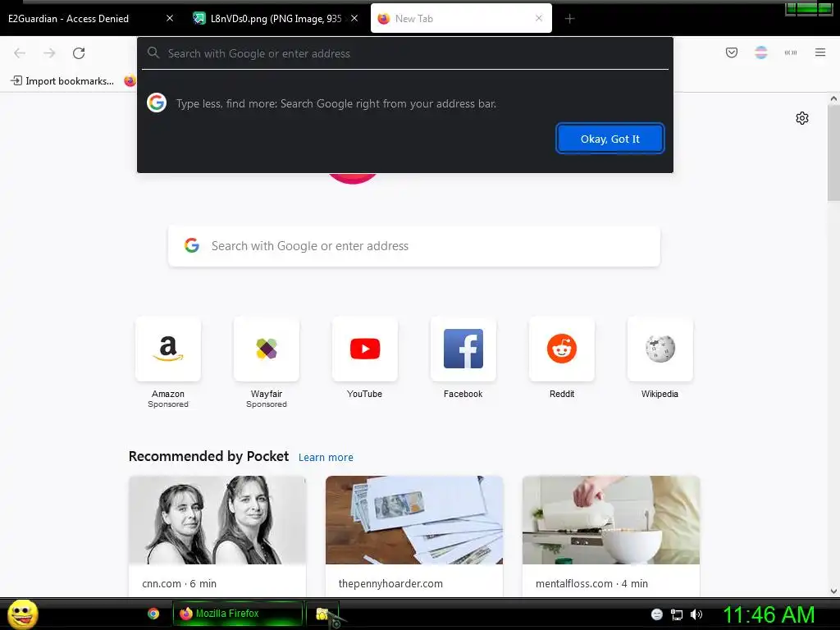Open the Save to Pocket icon
The height and width of the screenshot is (630, 840).
(731, 52)
